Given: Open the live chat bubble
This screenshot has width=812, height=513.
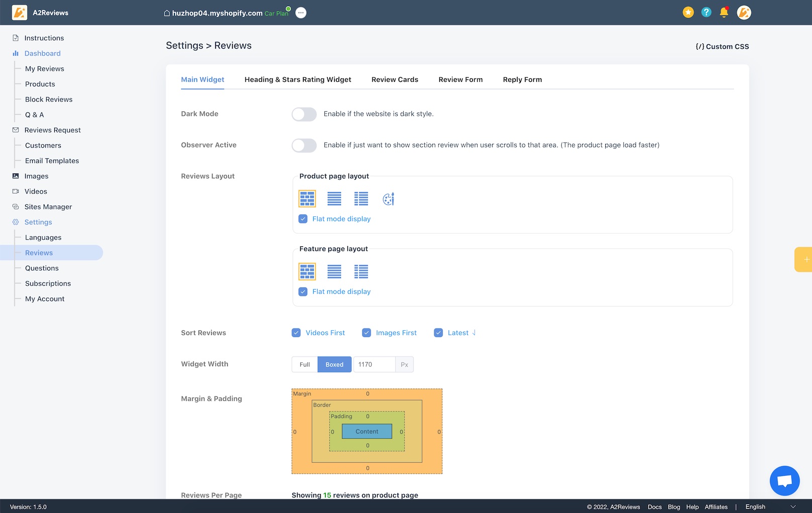Looking at the screenshot, I should tap(784, 481).
